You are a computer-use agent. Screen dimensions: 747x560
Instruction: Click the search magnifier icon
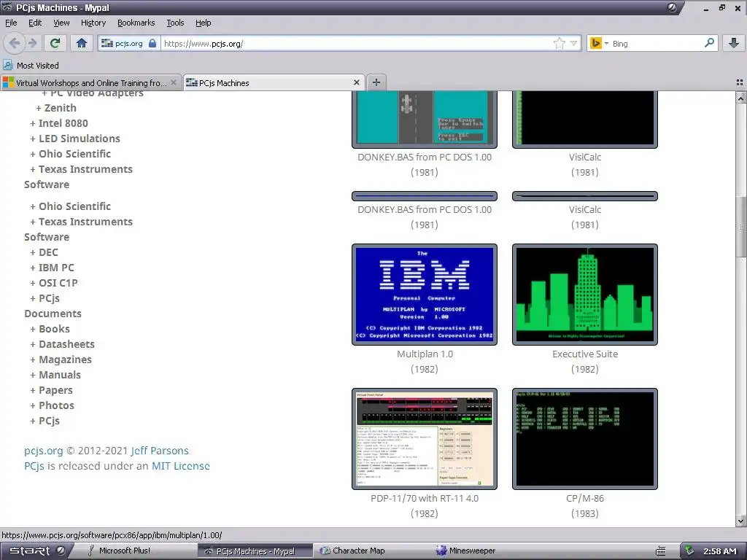coord(709,43)
